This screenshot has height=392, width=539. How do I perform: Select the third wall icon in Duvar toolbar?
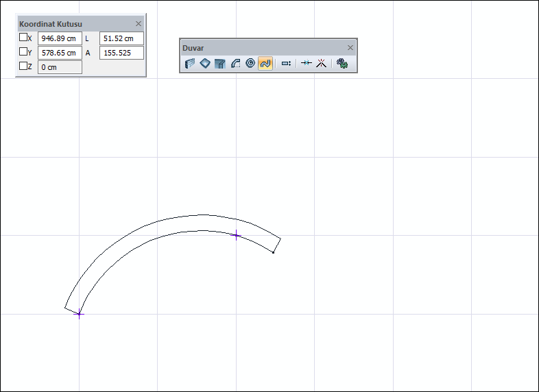click(220, 63)
